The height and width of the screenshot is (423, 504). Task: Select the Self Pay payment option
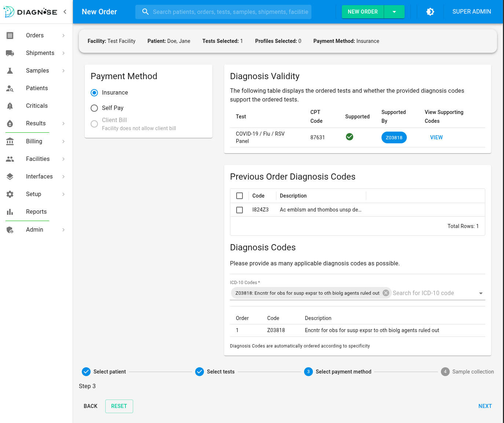coord(94,108)
